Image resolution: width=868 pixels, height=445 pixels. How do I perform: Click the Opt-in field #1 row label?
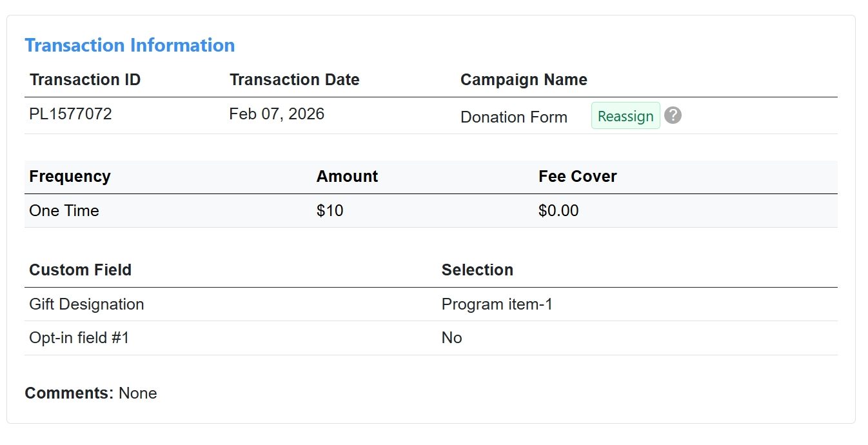click(x=79, y=338)
